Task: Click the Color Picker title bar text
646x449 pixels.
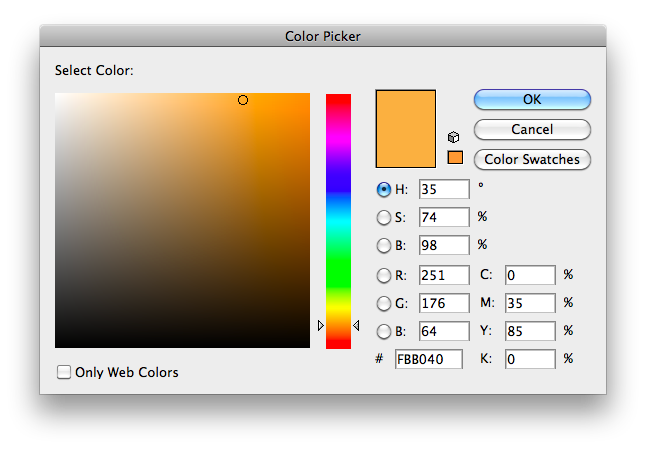Action: 323,36
